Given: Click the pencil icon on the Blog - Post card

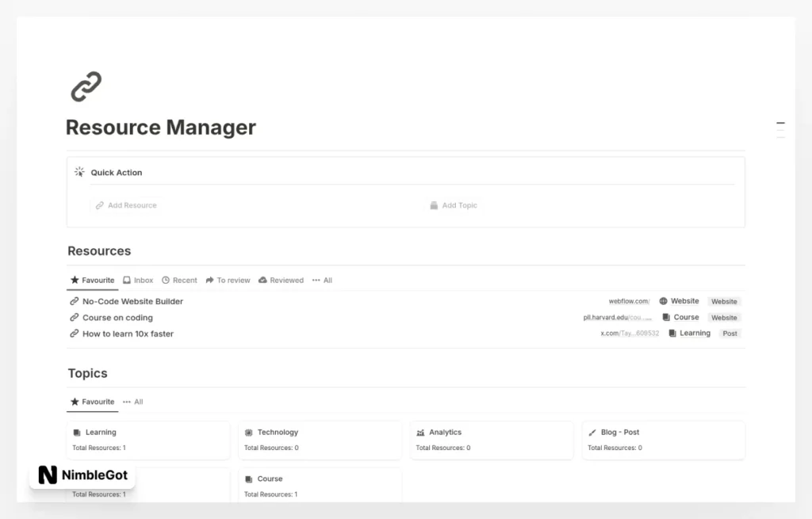Looking at the screenshot, I should click(592, 432).
